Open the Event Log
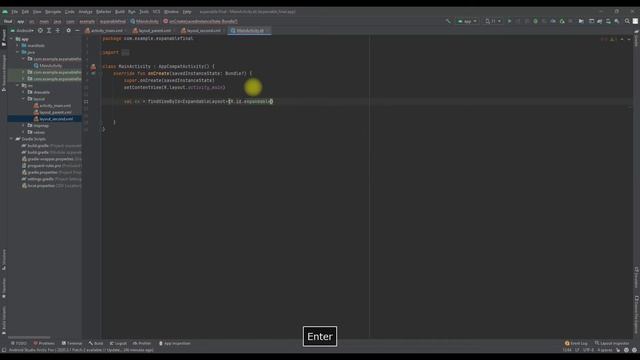The width and height of the screenshot is (640, 360). coord(576,343)
